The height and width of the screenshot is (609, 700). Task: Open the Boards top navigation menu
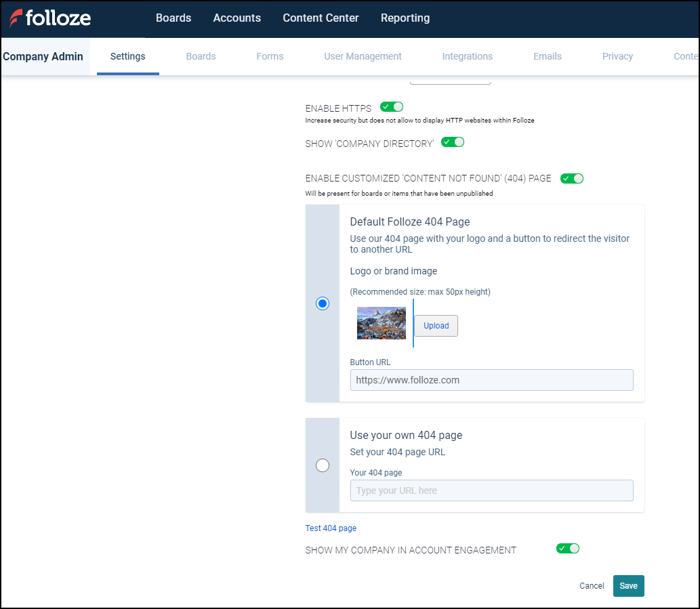click(x=173, y=18)
